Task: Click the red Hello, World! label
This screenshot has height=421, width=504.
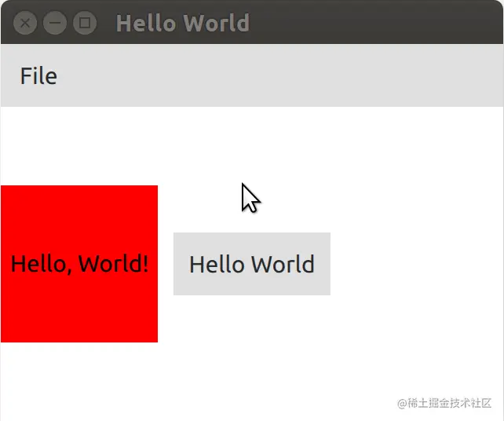Action: (x=79, y=264)
